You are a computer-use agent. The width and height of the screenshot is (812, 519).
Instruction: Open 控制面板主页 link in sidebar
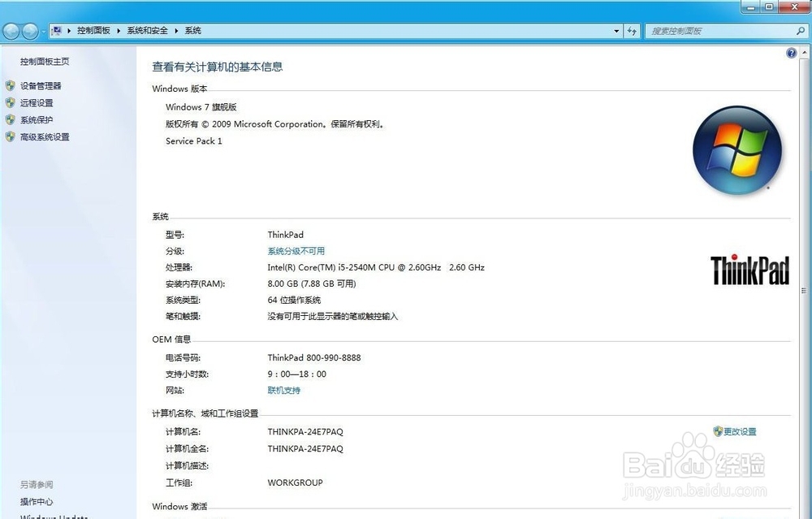(x=45, y=62)
